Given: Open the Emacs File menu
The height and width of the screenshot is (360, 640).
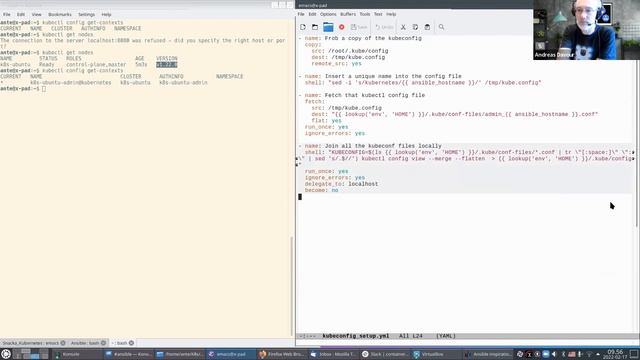Looking at the screenshot, I should [x=301, y=14].
